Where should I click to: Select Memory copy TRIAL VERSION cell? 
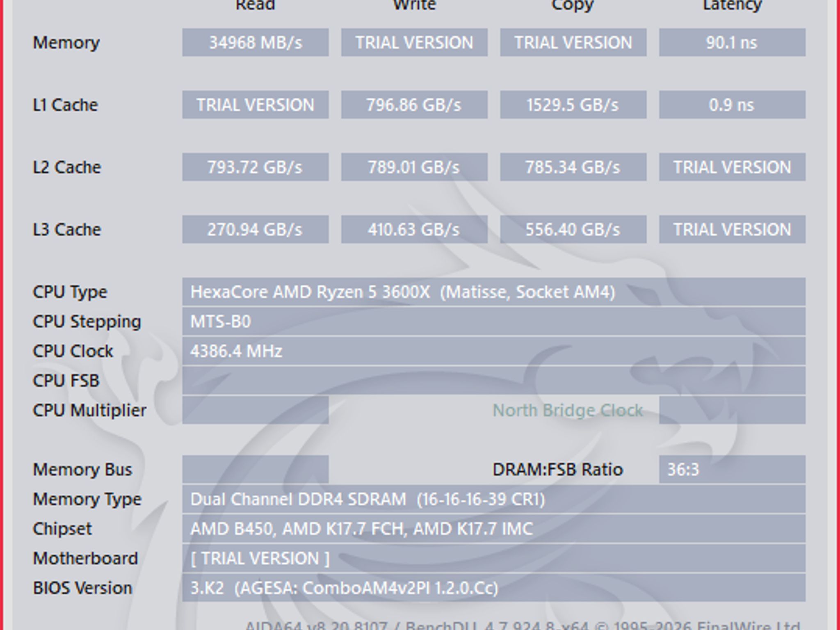(573, 42)
